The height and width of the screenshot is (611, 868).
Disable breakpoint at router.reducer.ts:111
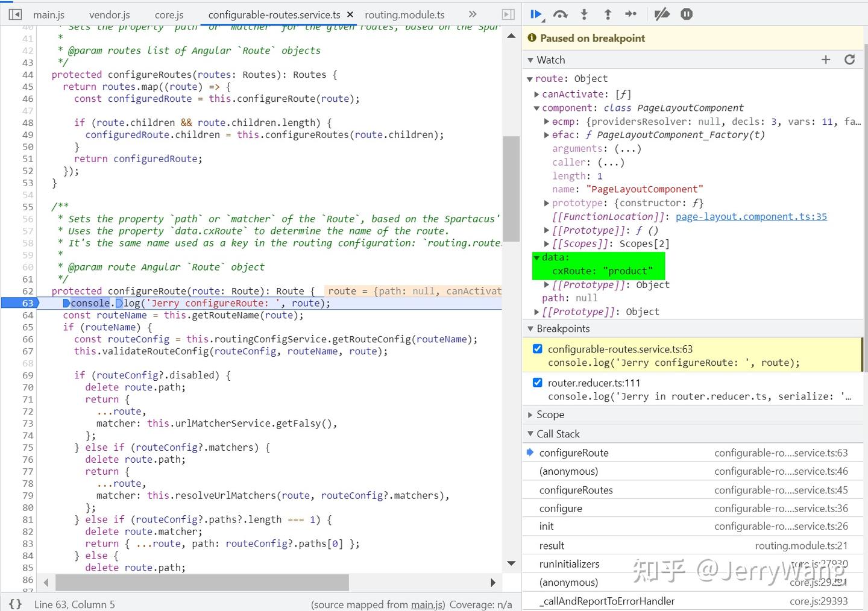[537, 383]
